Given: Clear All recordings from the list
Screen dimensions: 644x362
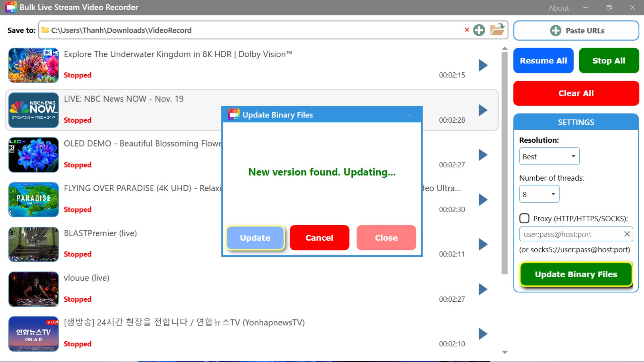Looking at the screenshot, I should coord(576,93).
